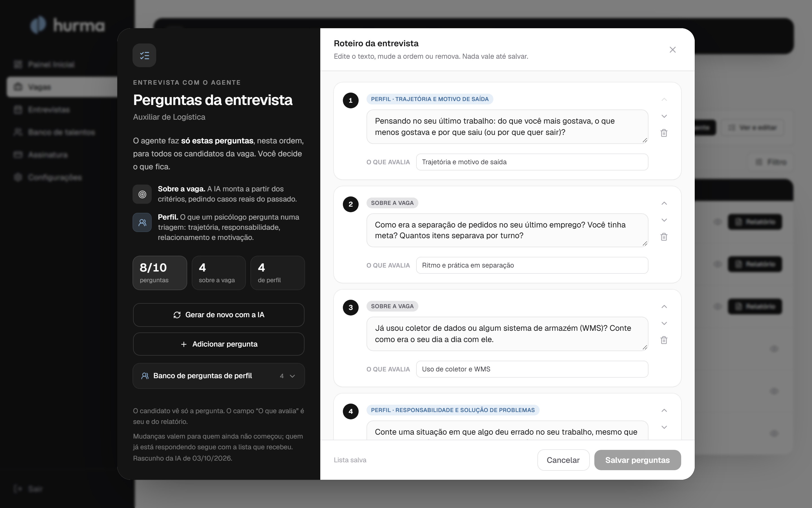Click Adicionar pergunta button
The image size is (812, 508).
point(219,344)
